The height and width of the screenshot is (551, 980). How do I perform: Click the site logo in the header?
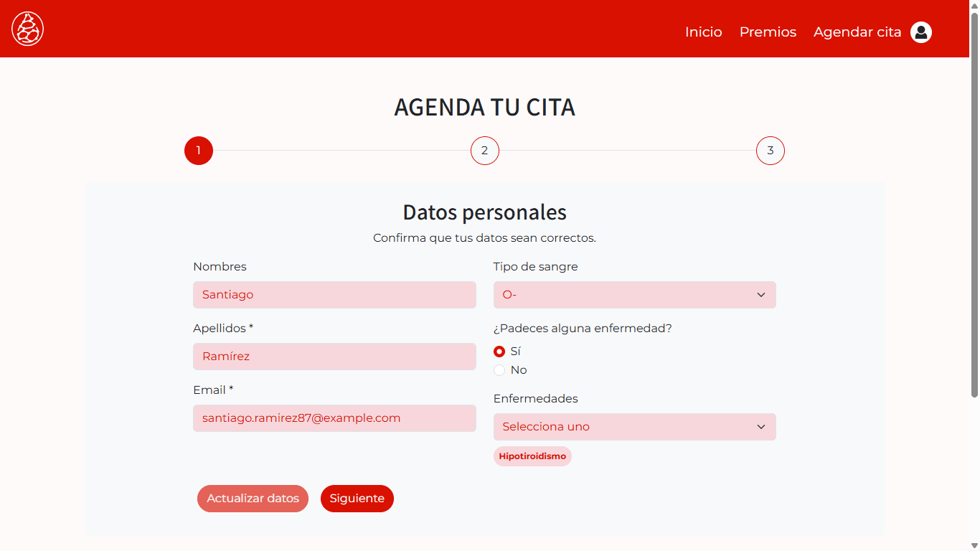28,29
